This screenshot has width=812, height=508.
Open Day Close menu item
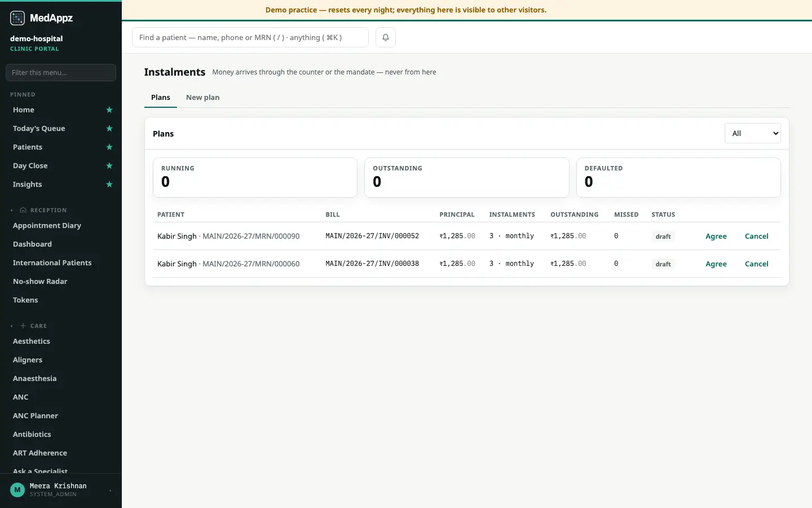click(30, 166)
